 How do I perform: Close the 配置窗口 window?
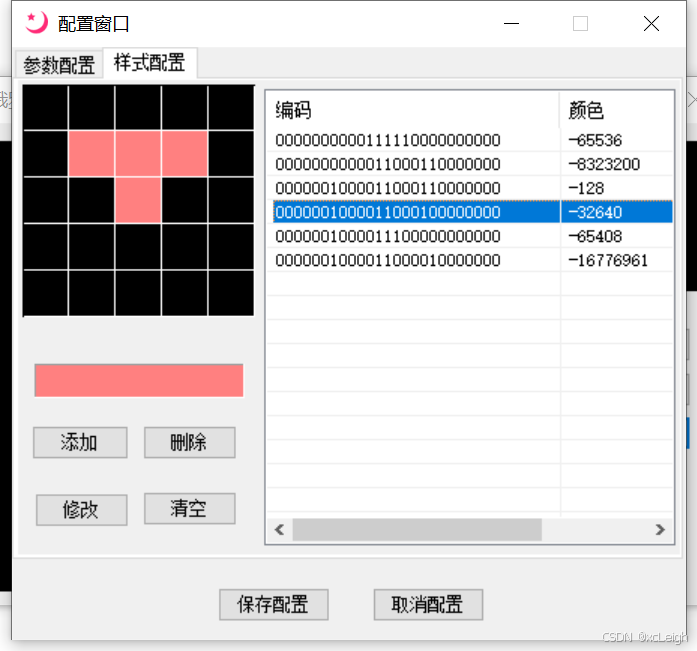coord(651,24)
